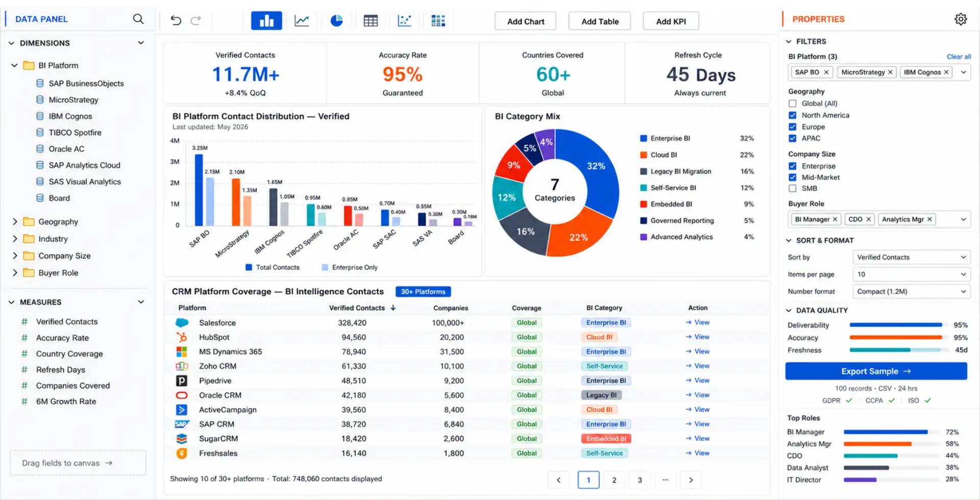Expand the Geography folder
Screen dimensions: 980x500
coord(14,221)
